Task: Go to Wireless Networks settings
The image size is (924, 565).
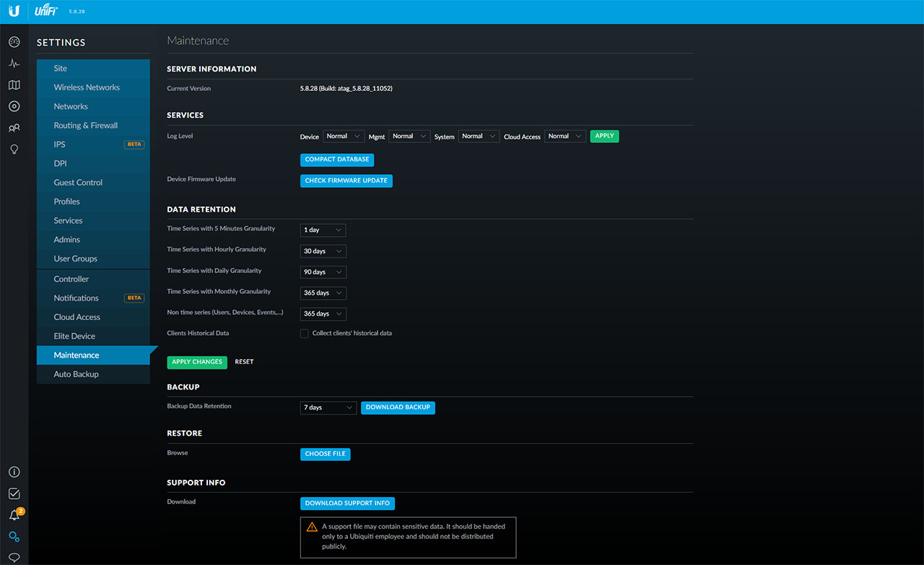Action: click(x=93, y=87)
